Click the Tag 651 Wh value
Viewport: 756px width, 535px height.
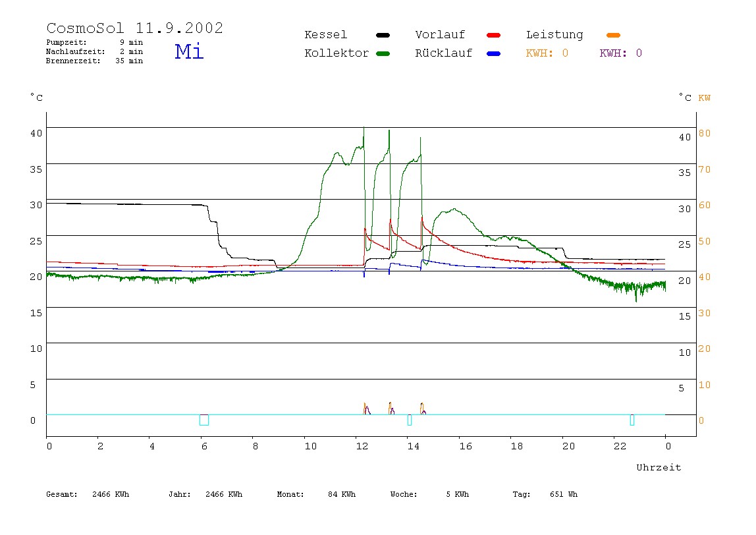[x=563, y=494]
